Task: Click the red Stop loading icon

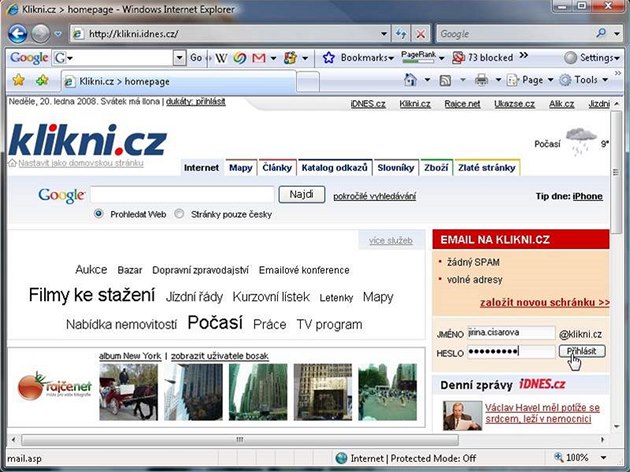Action: [x=422, y=33]
